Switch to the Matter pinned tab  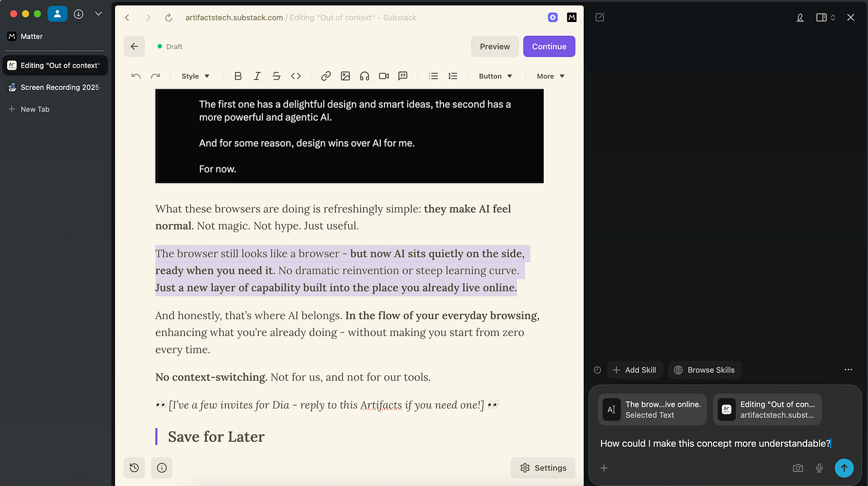tap(54, 36)
